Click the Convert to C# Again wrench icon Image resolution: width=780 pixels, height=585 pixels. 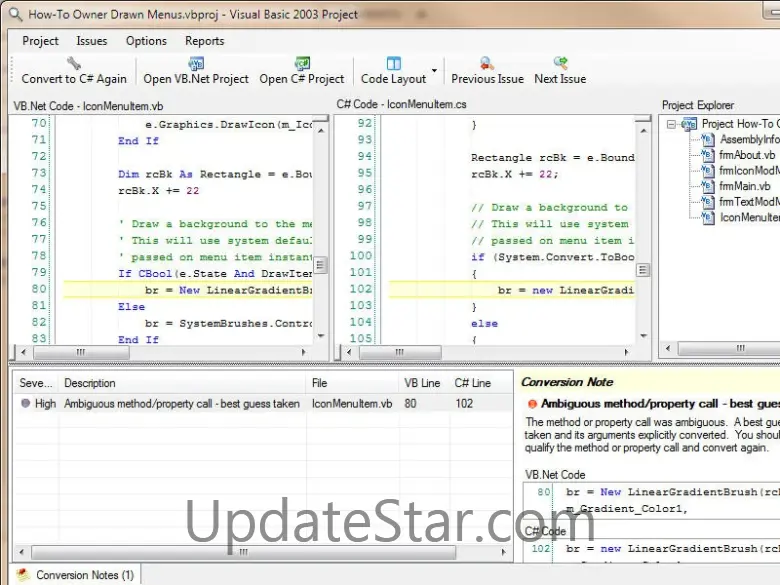coord(74,63)
